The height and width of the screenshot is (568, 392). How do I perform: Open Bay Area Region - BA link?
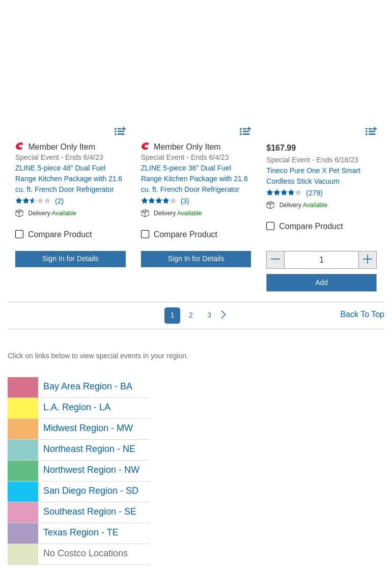pyautogui.click(x=88, y=386)
